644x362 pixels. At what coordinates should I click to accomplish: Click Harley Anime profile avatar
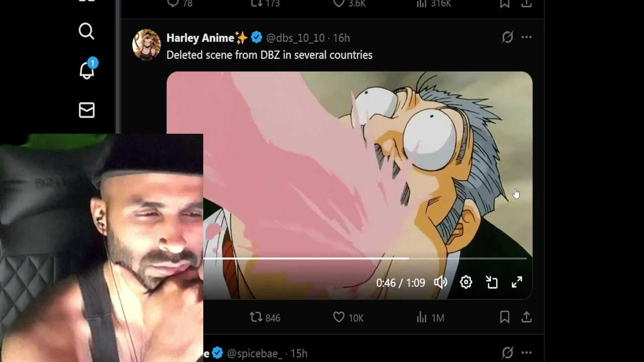146,44
